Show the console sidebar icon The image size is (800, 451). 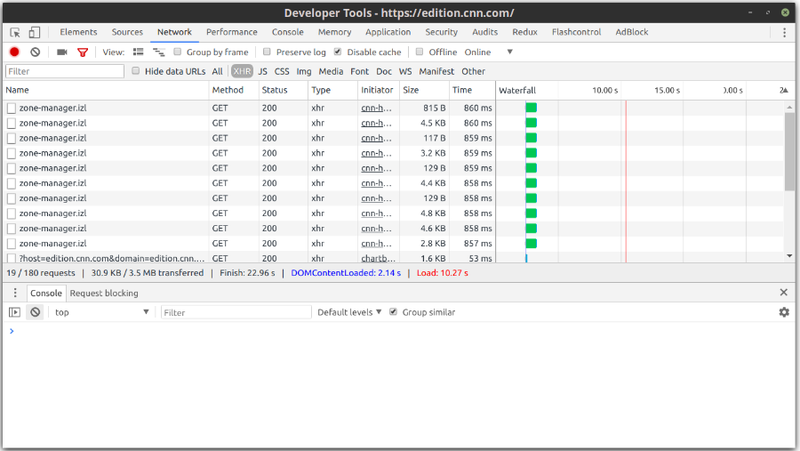pos(15,312)
